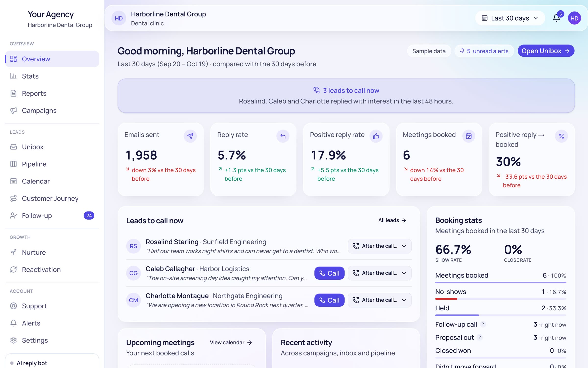Click the HD user avatar at top right
The image size is (588, 368).
[x=574, y=18]
